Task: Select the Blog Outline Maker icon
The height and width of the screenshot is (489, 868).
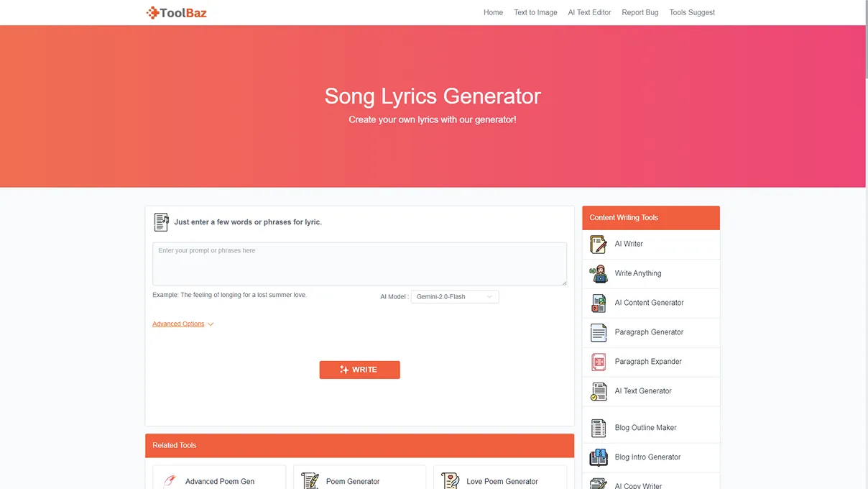Action: [598, 427]
